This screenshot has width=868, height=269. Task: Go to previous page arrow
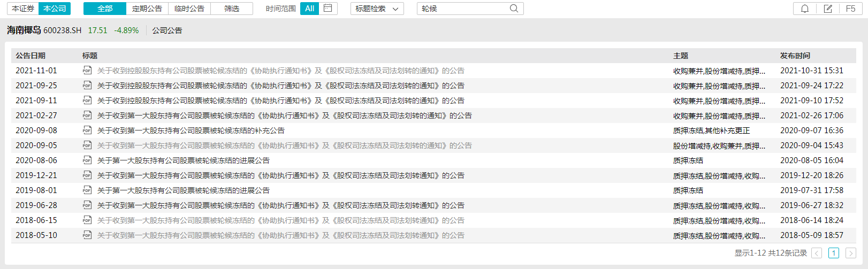point(817,253)
